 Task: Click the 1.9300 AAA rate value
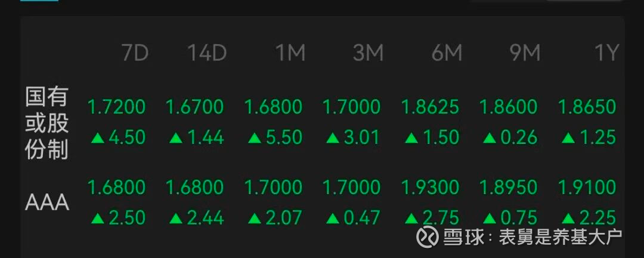[x=430, y=188]
